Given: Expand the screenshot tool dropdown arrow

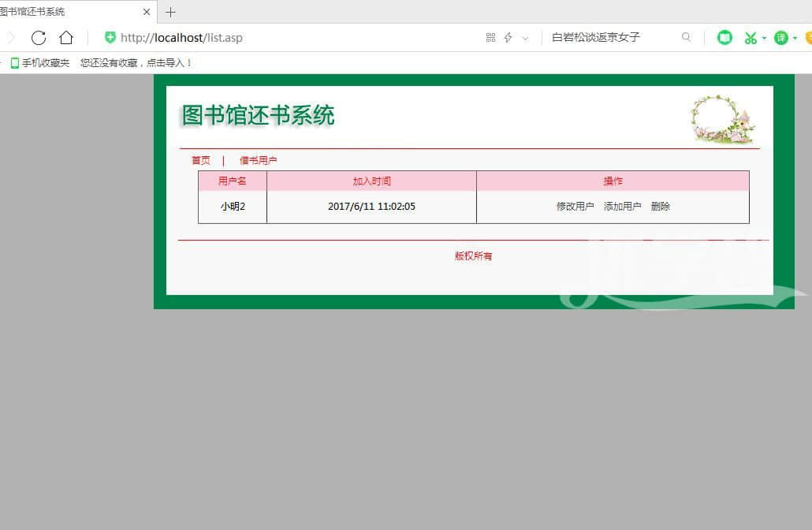Looking at the screenshot, I should coord(764,38).
